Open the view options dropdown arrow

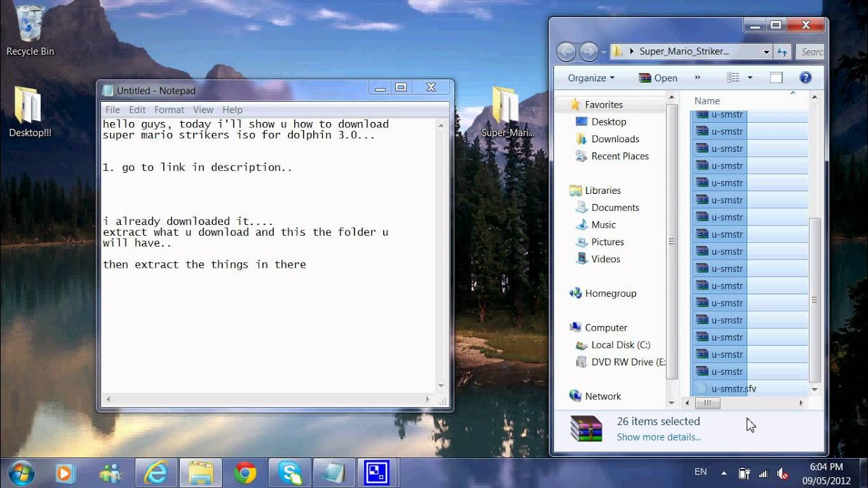click(x=749, y=78)
